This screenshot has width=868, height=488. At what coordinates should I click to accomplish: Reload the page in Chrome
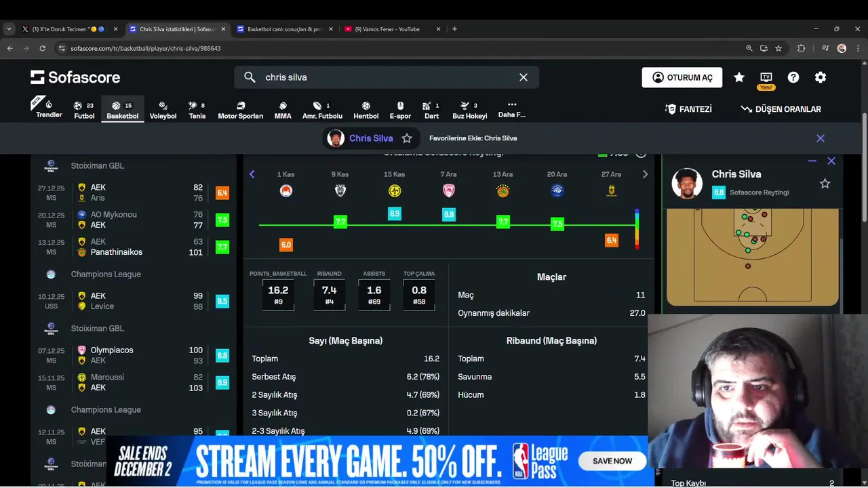pos(42,48)
